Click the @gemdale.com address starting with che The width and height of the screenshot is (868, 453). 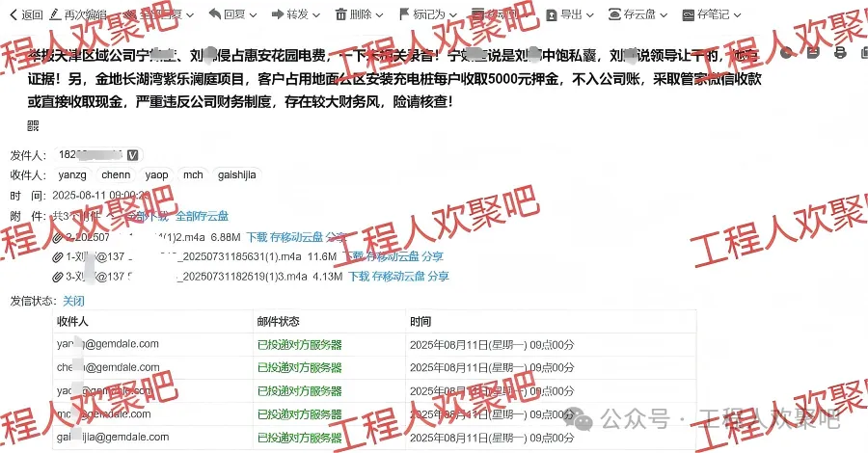click(108, 367)
